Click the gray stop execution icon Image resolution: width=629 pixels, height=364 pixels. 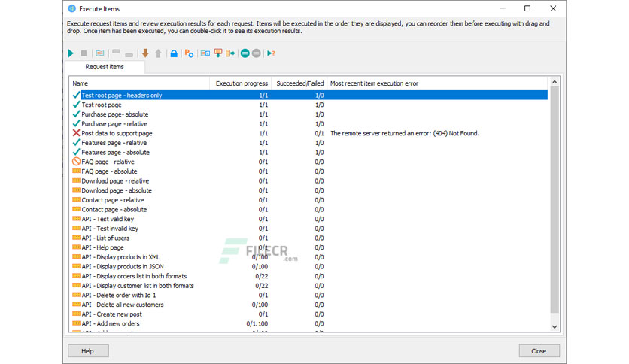click(84, 53)
